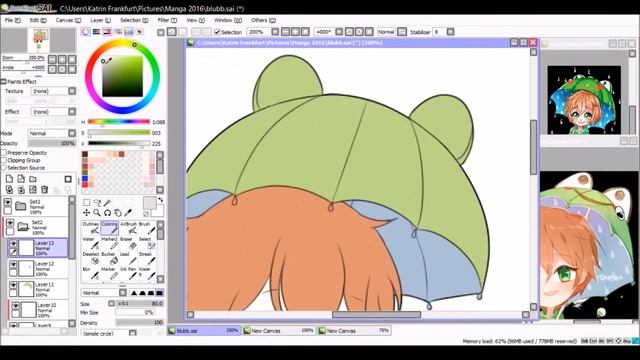Select the rotate view tool

tap(107, 213)
